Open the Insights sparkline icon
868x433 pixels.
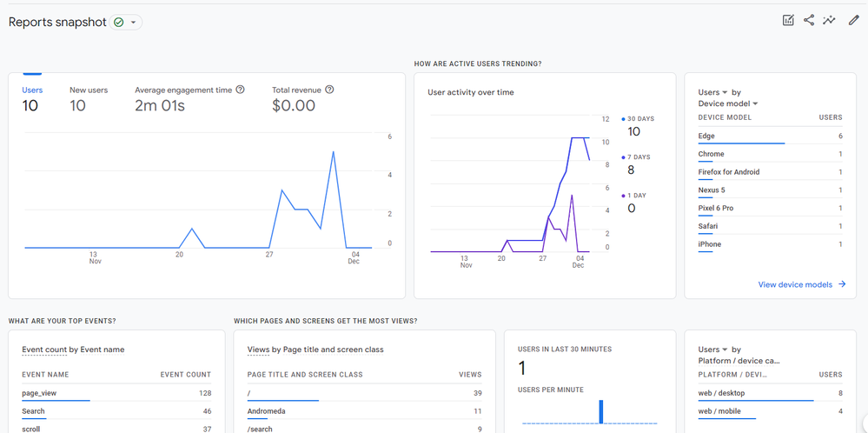[x=830, y=20]
